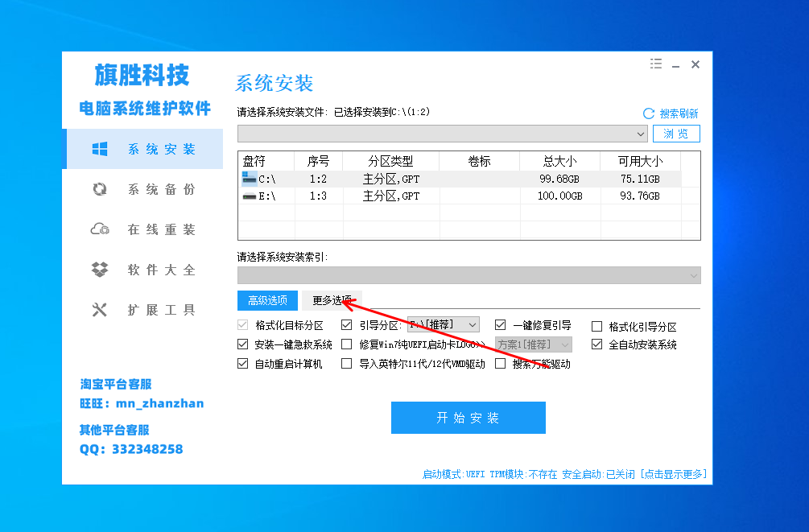
Task: Click the 开始安装 button
Action: (x=468, y=418)
